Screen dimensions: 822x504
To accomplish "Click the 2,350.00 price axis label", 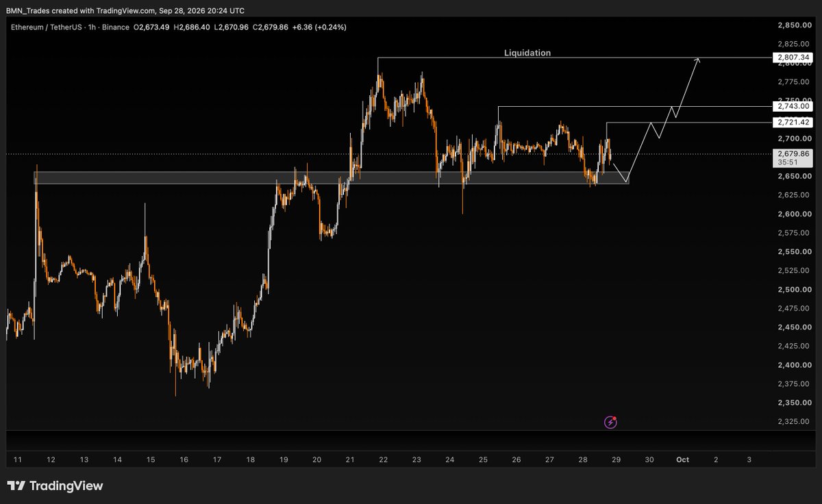I will [794, 402].
